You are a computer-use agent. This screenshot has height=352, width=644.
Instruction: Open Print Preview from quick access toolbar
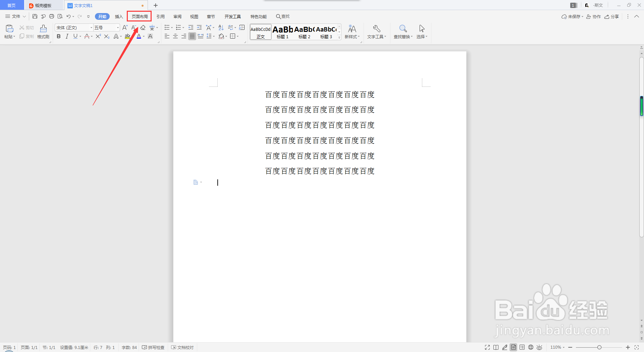(x=60, y=16)
